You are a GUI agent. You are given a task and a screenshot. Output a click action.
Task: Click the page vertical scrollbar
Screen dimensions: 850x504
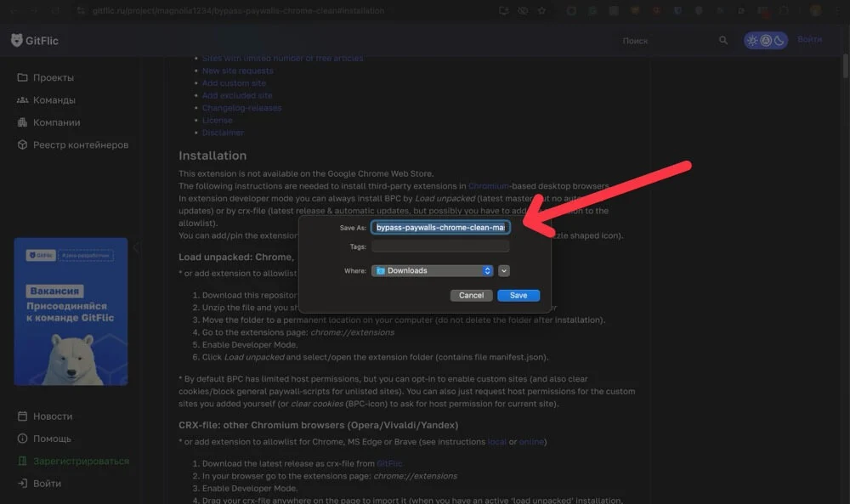[x=845, y=66]
